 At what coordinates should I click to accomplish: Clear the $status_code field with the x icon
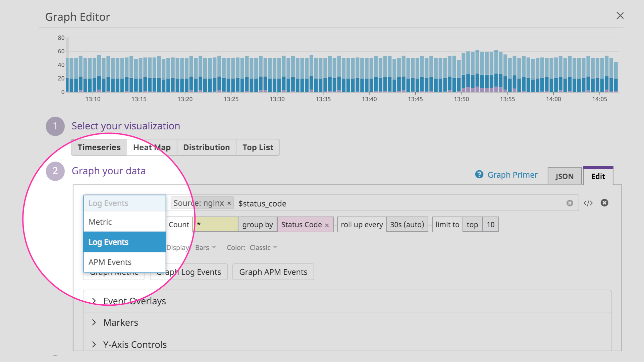tap(570, 203)
